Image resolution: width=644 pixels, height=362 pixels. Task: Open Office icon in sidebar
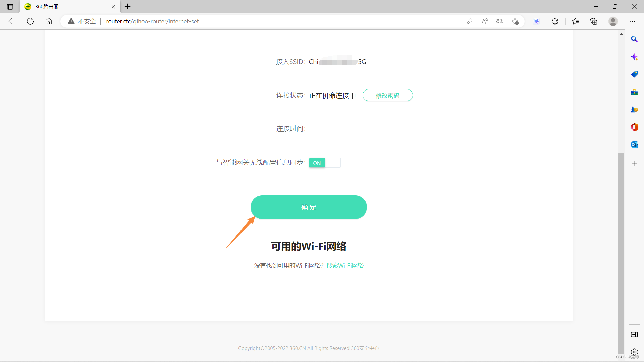click(634, 127)
